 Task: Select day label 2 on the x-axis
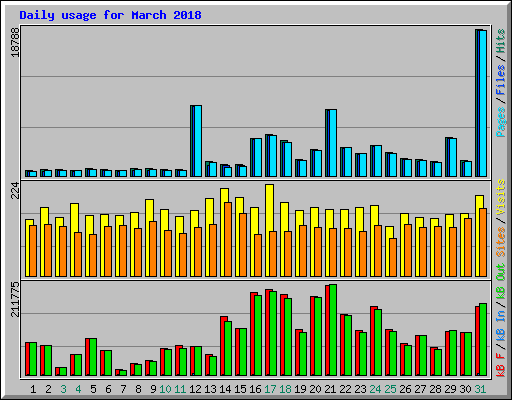tap(48, 389)
